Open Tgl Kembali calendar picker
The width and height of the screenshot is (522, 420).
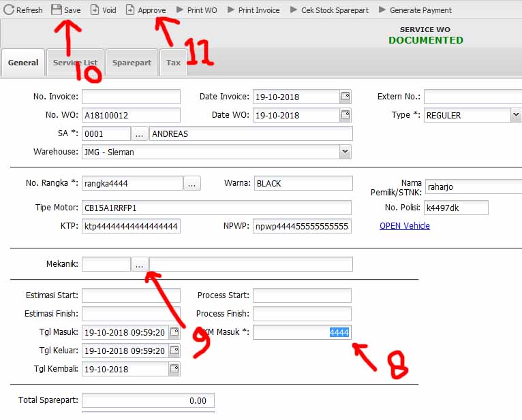coord(174,369)
